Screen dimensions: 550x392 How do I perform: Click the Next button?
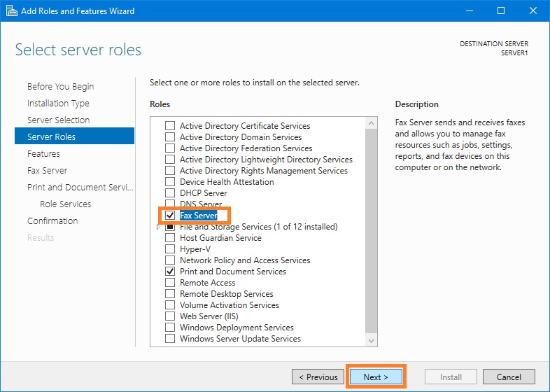[x=376, y=377]
